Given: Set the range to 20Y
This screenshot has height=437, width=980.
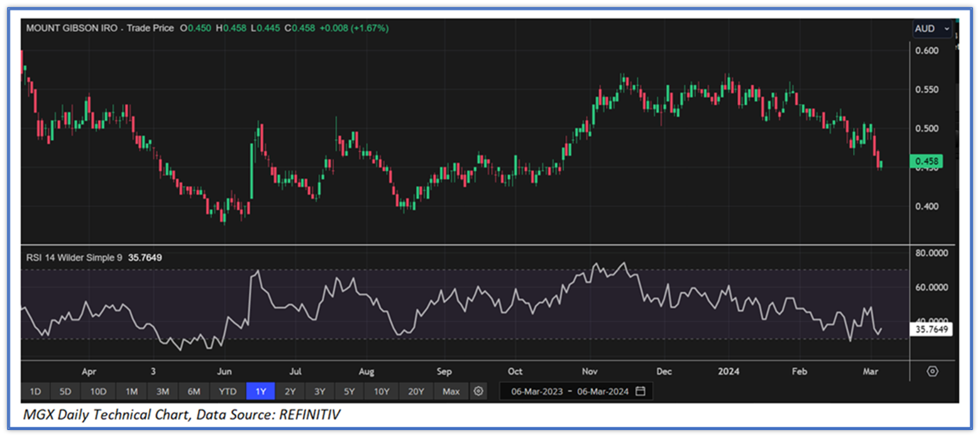Looking at the screenshot, I should point(416,392).
